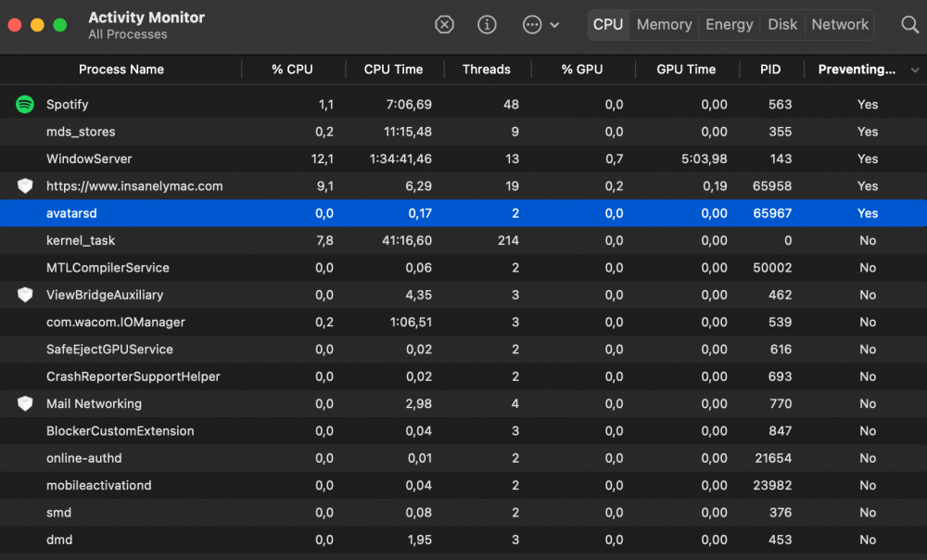Switch to the Network tab

tap(840, 25)
